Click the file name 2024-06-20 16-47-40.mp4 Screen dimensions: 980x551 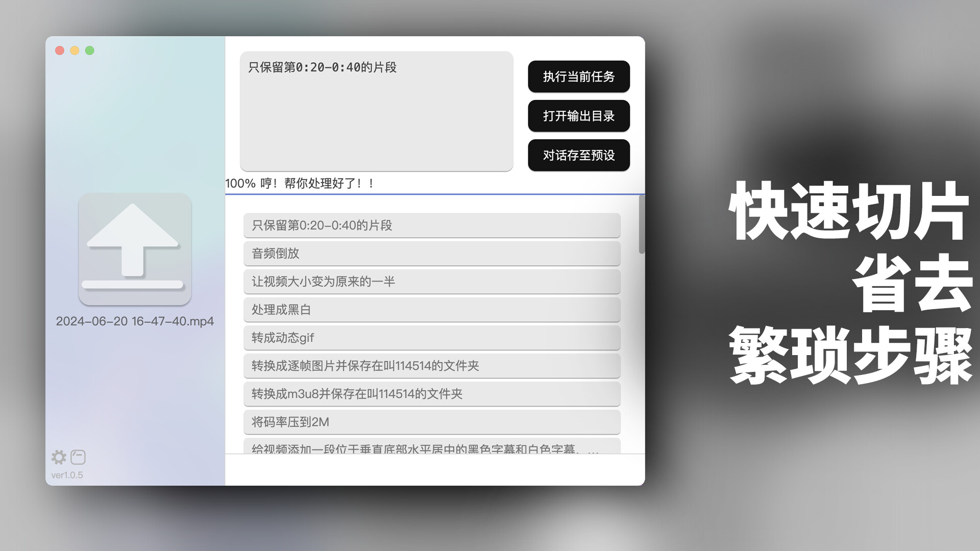pos(135,321)
